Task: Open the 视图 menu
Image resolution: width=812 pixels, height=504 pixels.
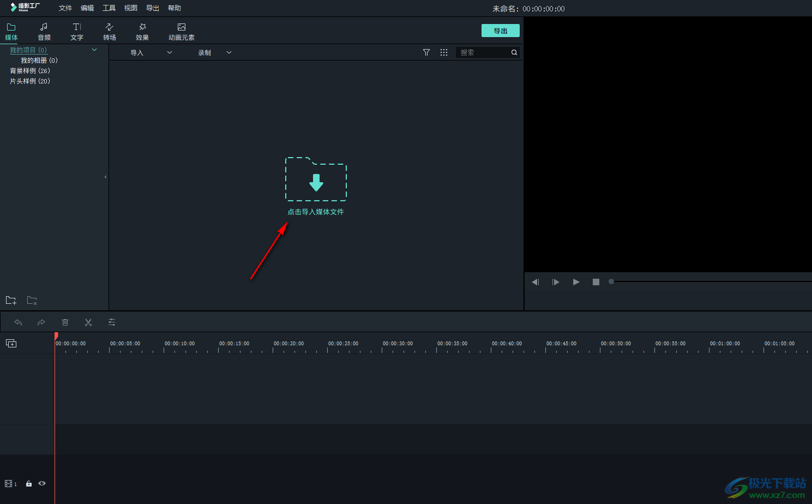Action: point(131,8)
